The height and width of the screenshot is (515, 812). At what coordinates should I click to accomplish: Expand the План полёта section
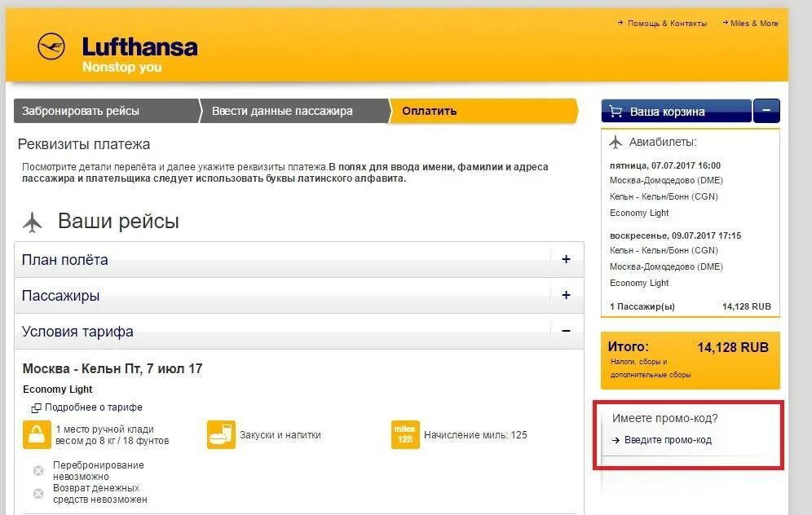(566, 258)
